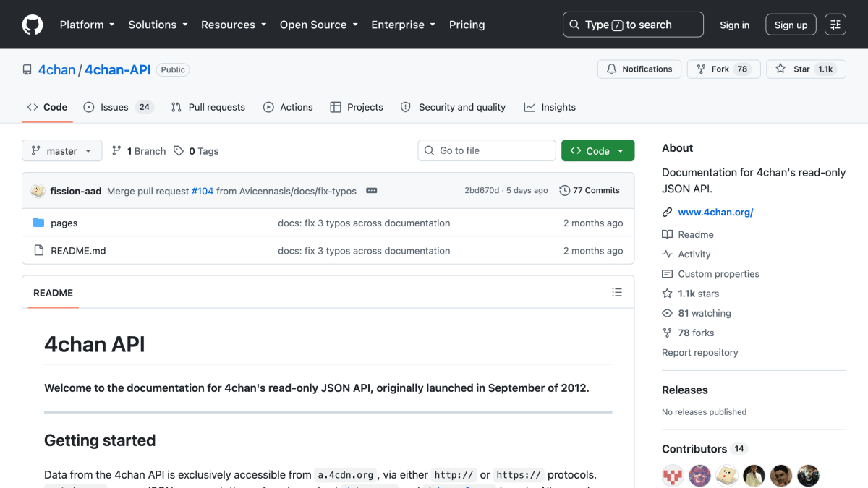Click the pages folder icon
868x488 pixels.
39,223
